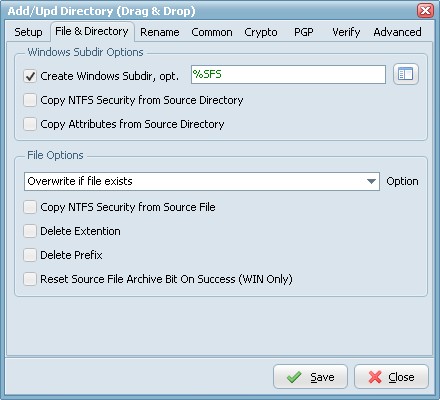Select the Crypto tab
Viewport: 440px width, 400px height.
coord(261,32)
